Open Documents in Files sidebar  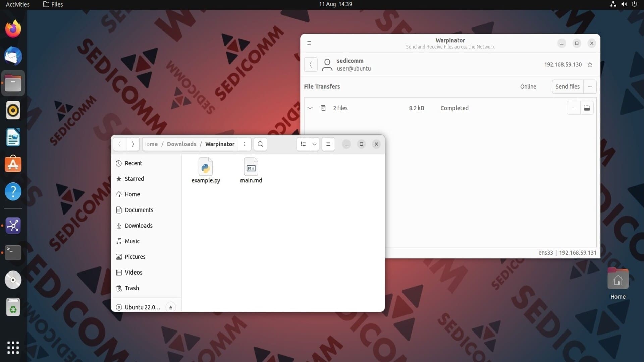146,210
